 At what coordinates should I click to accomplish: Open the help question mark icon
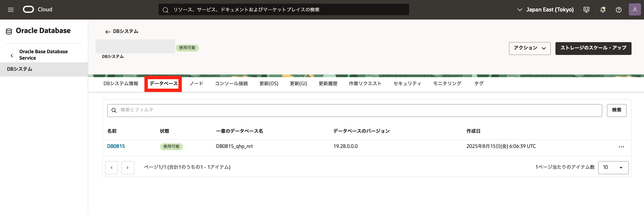618,10
